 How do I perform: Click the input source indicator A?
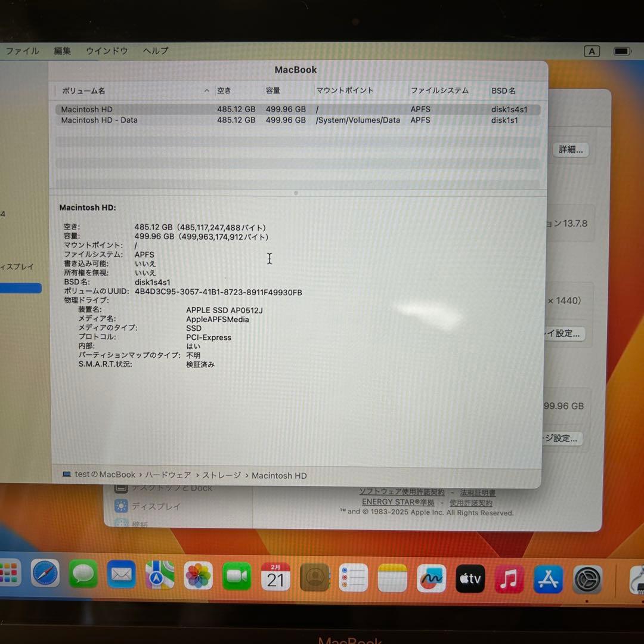pos(591,51)
